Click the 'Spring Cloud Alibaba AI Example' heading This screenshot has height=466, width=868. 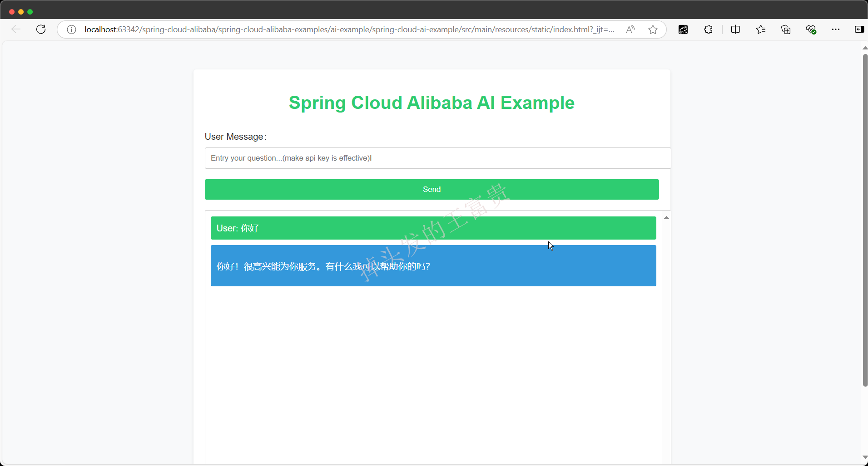coord(432,103)
